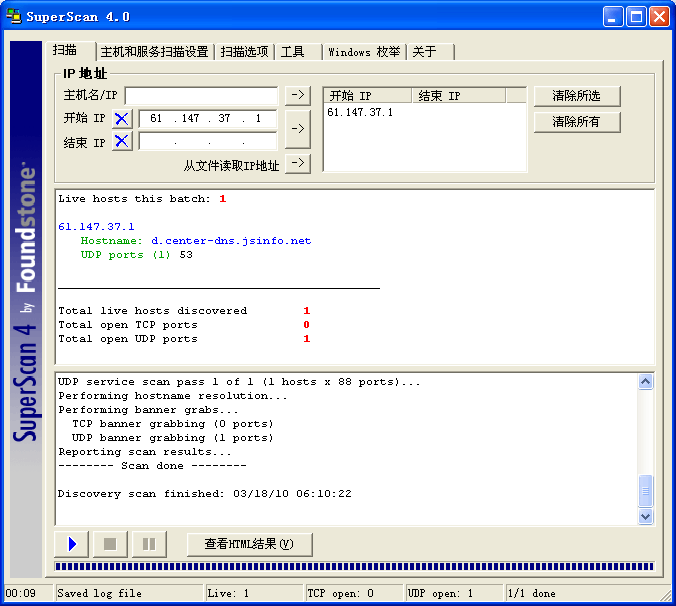Add IP range to list with arrow button
676x606 pixels.
[297, 129]
